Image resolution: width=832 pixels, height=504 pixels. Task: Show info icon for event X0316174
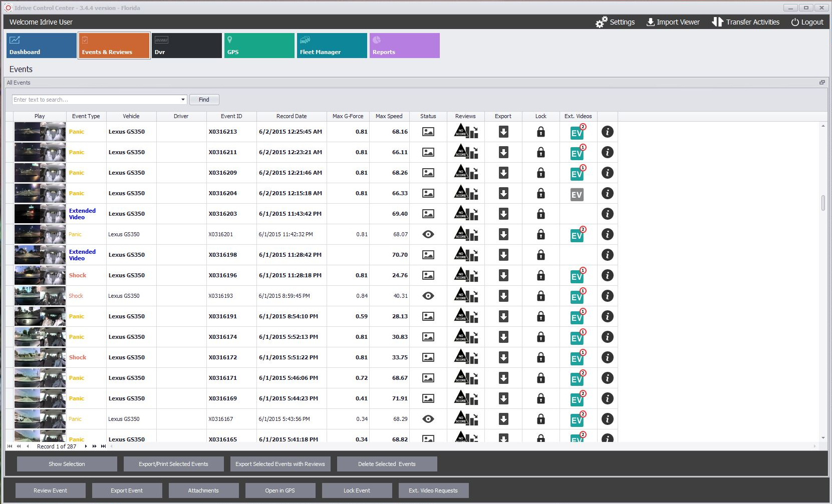click(x=607, y=337)
